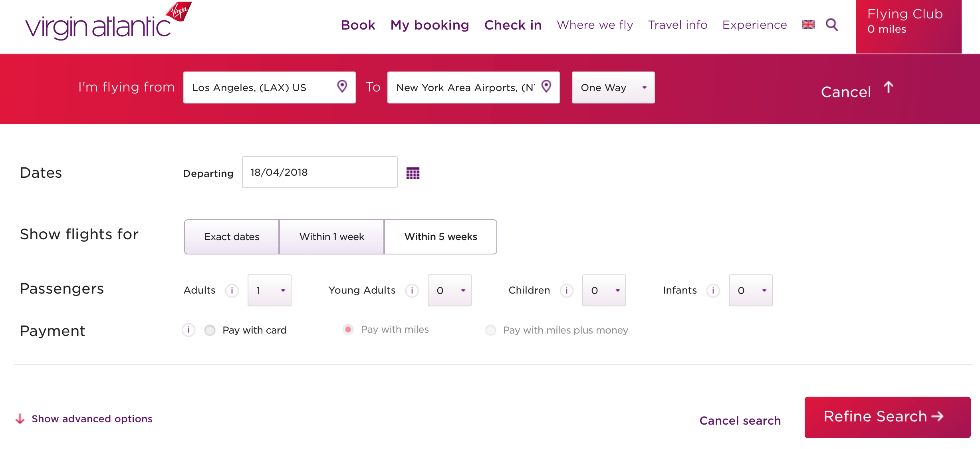Screen dimensions: 980x449
Task: Open the search magnifier icon
Action: coord(831,25)
